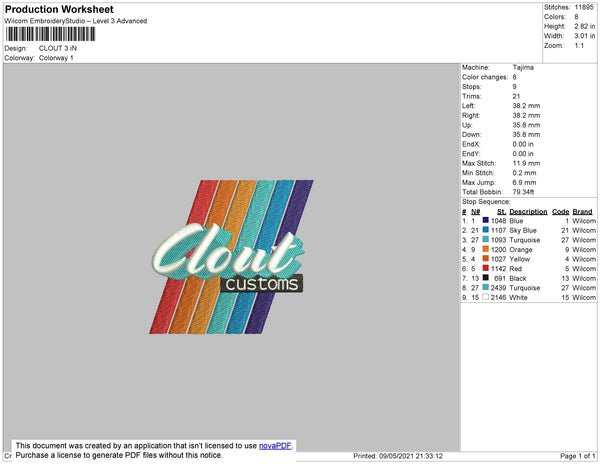600x464 pixels.
Task: Click the Machine value Tajima
Action: coord(523,67)
